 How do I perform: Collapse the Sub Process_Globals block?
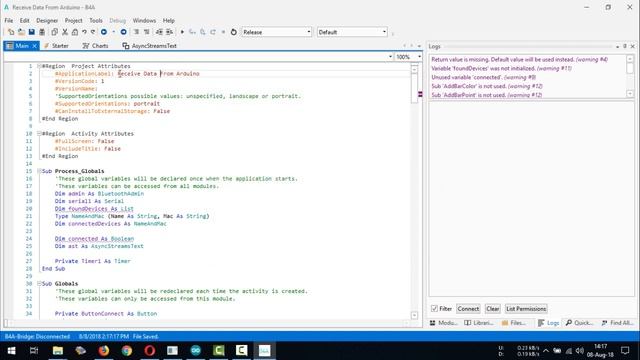[x=39, y=171]
